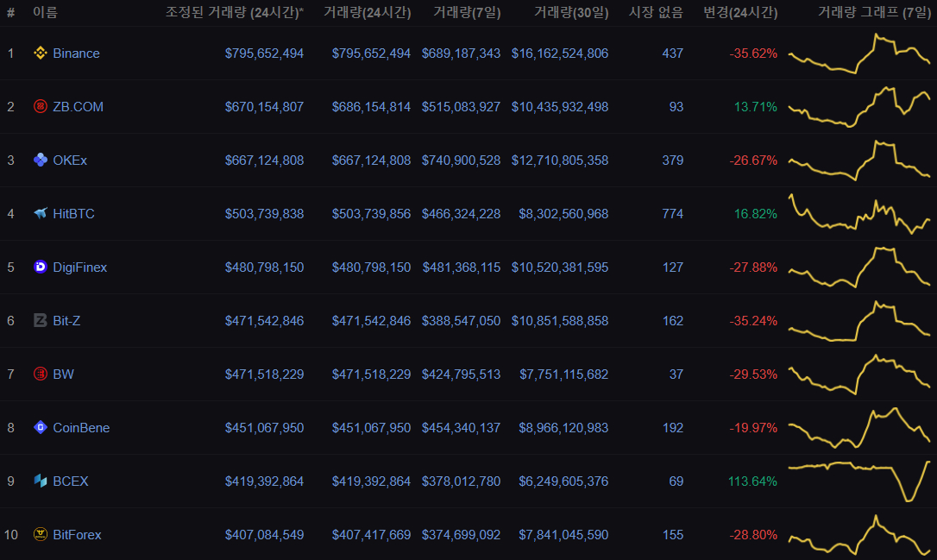Screen dimensions: 937x560
Task: Click HitBTC change value 16.82%
Action: [x=755, y=213]
